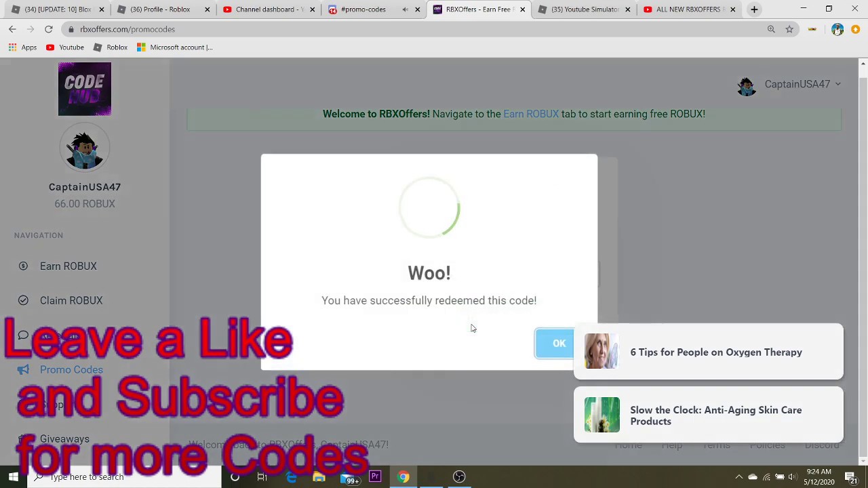Open Cortana from the taskbar
Image resolution: width=868 pixels, height=488 pixels.
point(235,476)
